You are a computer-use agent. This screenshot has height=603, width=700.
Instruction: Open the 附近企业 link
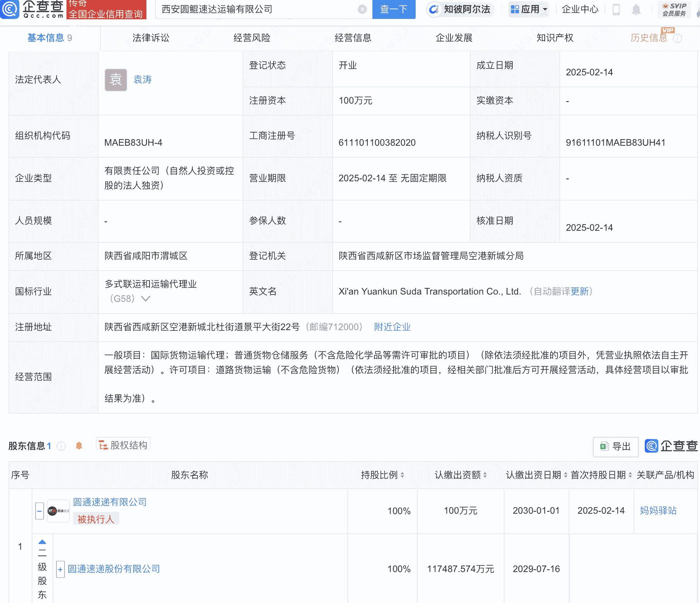(x=392, y=327)
